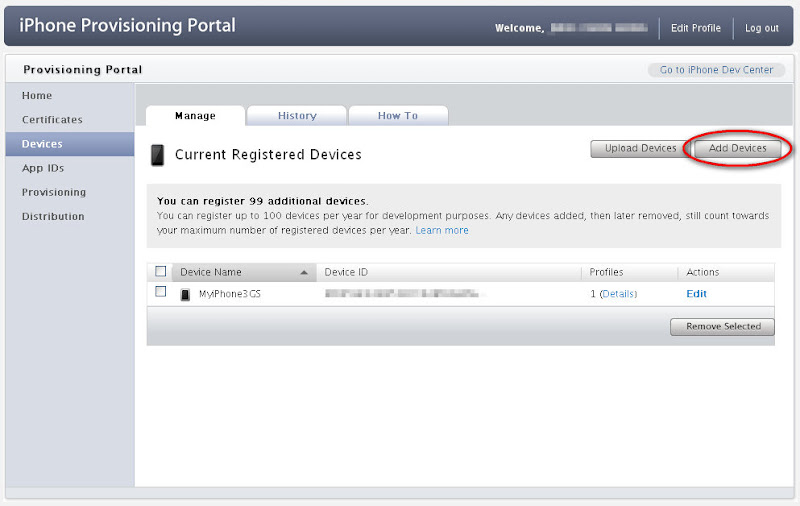The height and width of the screenshot is (506, 800).
Task: Open Edit Profile in the header
Action: (x=696, y=28)
